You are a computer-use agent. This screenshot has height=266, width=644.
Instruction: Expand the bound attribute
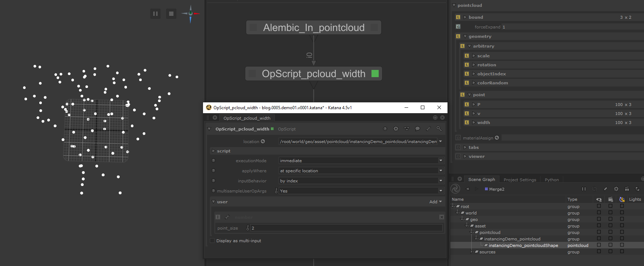465,17
